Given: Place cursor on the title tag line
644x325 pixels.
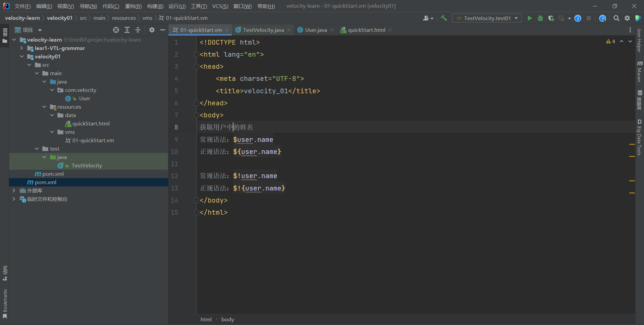Looking at the screenshot, I should (268, 91).
